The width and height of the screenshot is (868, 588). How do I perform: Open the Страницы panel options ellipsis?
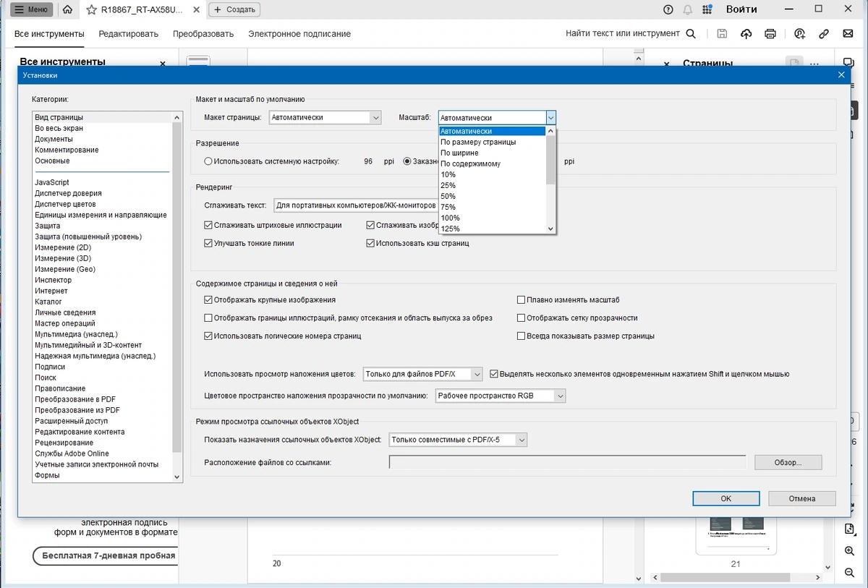click(814, 64)
